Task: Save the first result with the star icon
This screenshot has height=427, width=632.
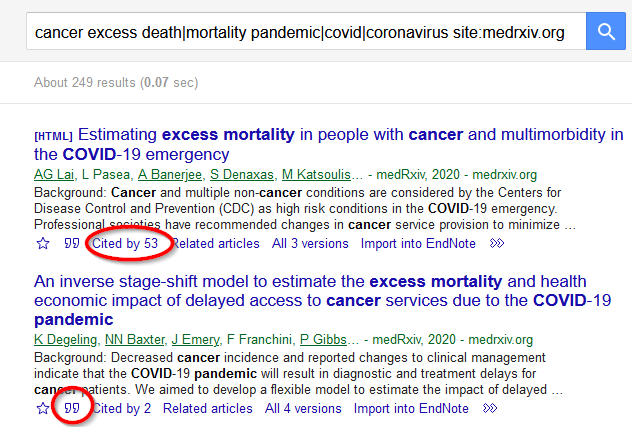Action: point(43,244)
